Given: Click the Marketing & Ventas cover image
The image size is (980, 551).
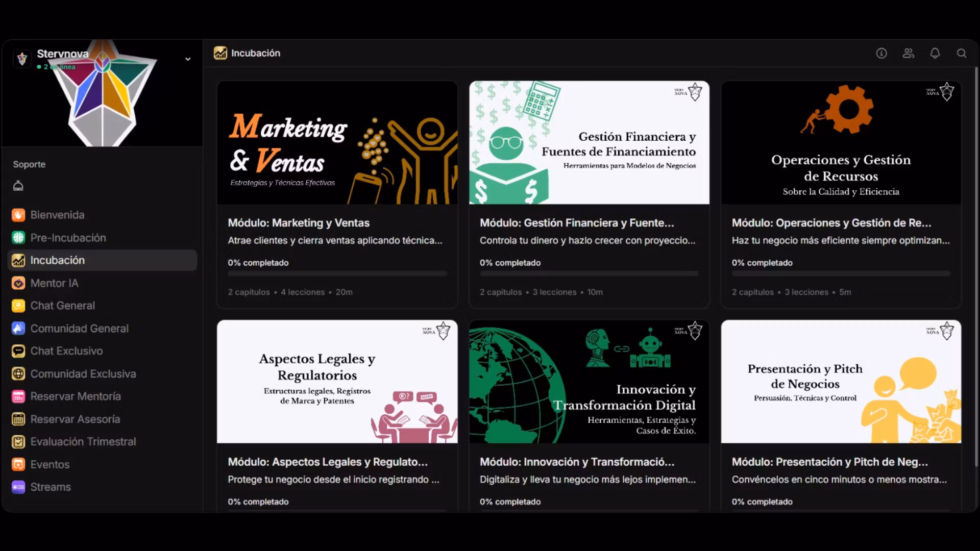Looking at the screenshot, I should (337, 142).
